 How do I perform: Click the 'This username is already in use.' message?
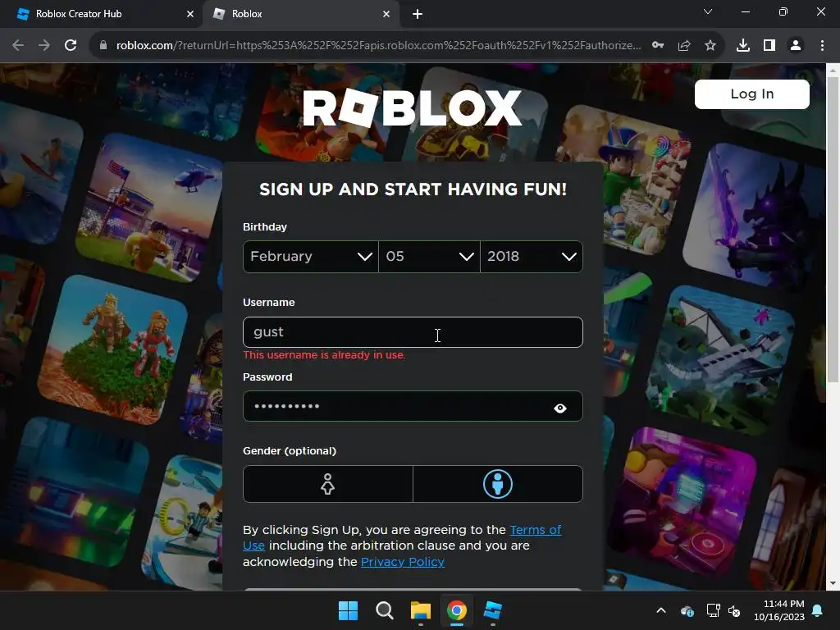[324, 355]
